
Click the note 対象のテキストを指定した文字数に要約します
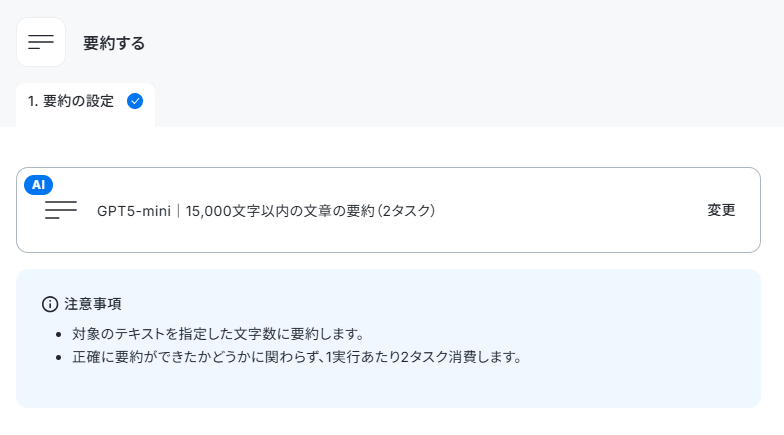(218, 334)
